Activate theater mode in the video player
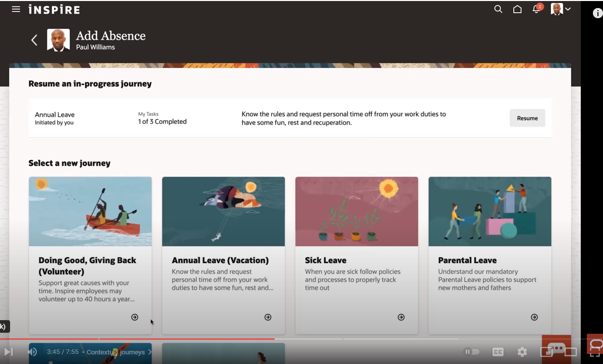The height and width of the screenshot is (364, 603). pos(571,352)
